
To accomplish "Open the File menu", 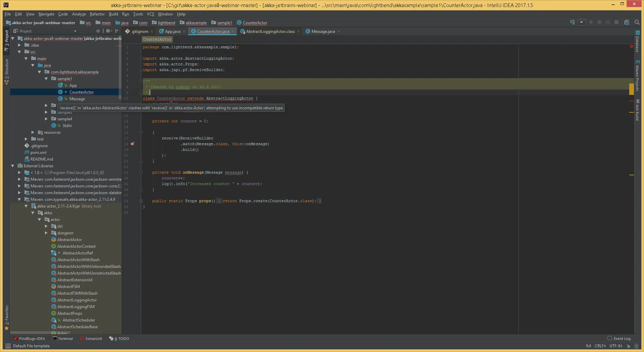I will point(8,14).
